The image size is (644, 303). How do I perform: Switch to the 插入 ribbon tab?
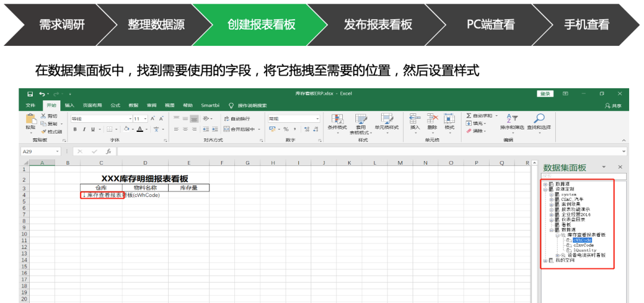pyautogui.click(x=70, y=106)
